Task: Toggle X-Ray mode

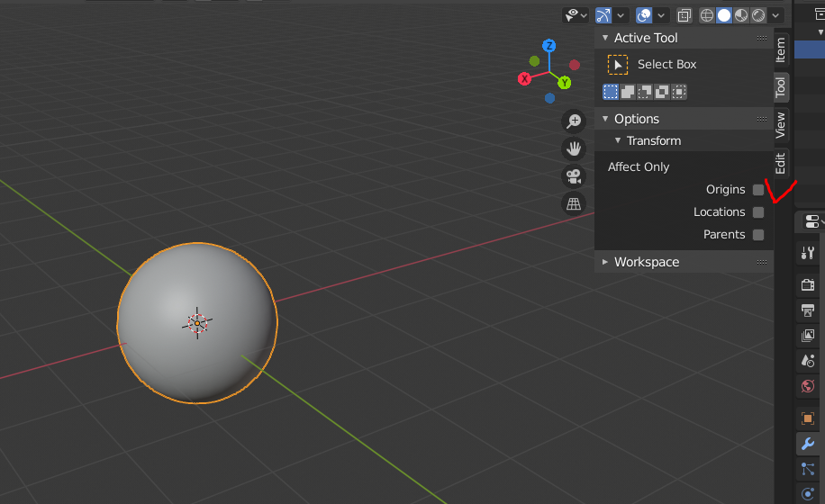Action: tap(684, 16)
